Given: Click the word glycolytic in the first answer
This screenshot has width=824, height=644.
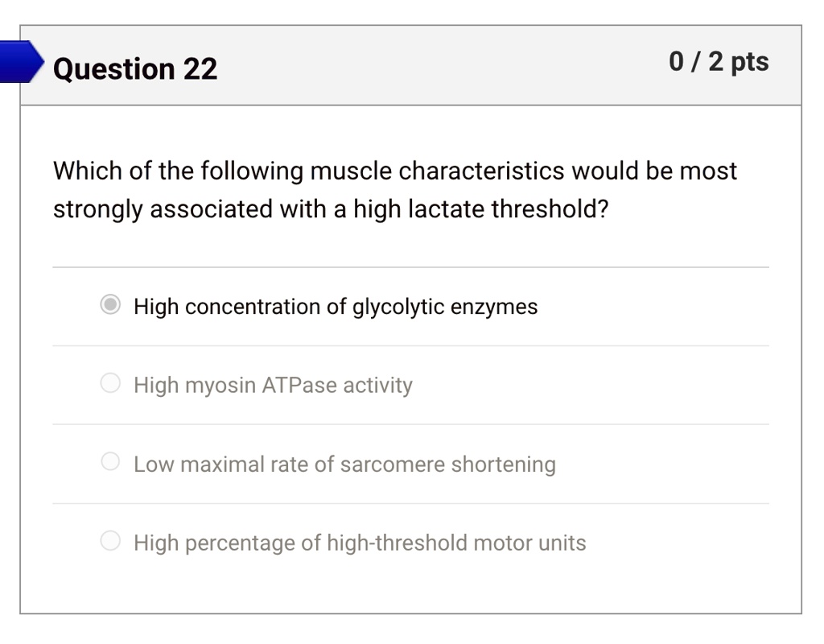Looking at the screenshot, I should pos(398,307).
